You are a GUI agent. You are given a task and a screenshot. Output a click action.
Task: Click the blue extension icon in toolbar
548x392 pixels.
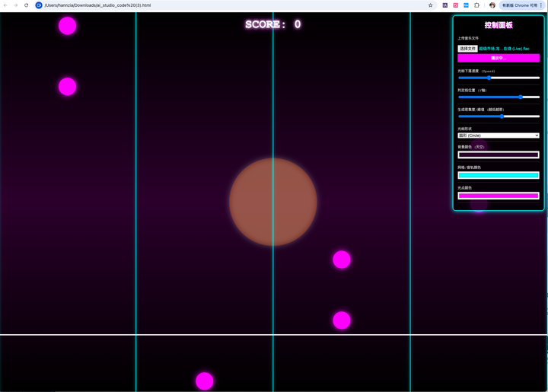[x=467, y=5]
